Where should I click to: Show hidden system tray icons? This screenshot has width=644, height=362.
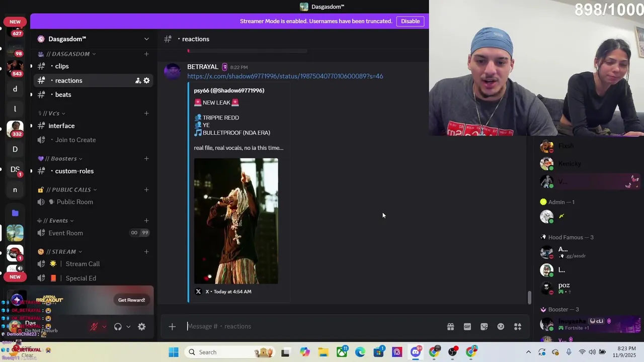pyautogui.click(x=528, y=352)
